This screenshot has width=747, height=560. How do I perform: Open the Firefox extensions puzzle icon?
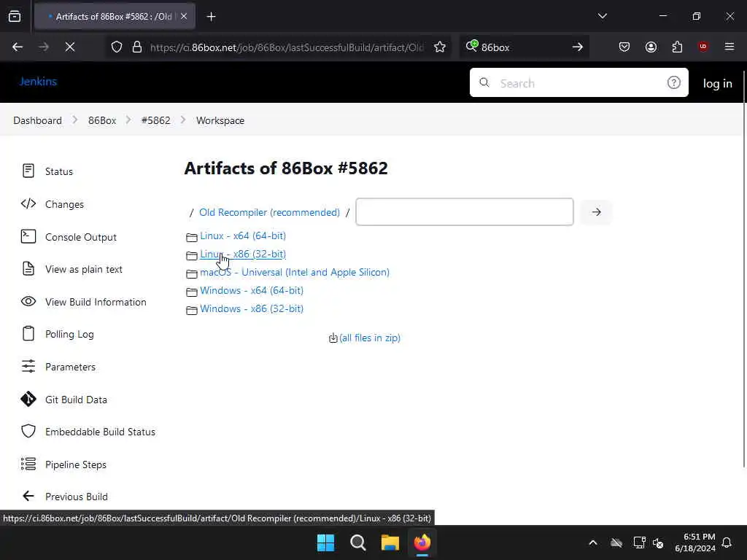click(x=677, y=47)
